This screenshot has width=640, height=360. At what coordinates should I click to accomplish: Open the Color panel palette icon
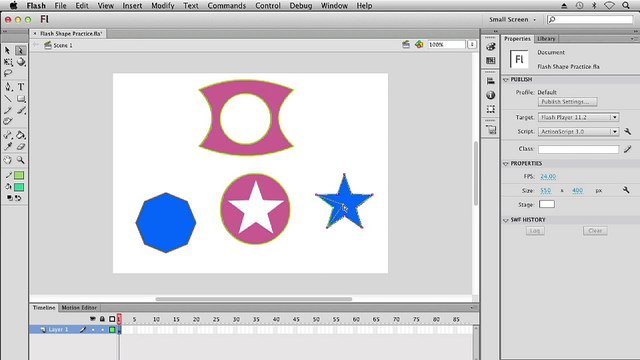click(x=491, y=47)
